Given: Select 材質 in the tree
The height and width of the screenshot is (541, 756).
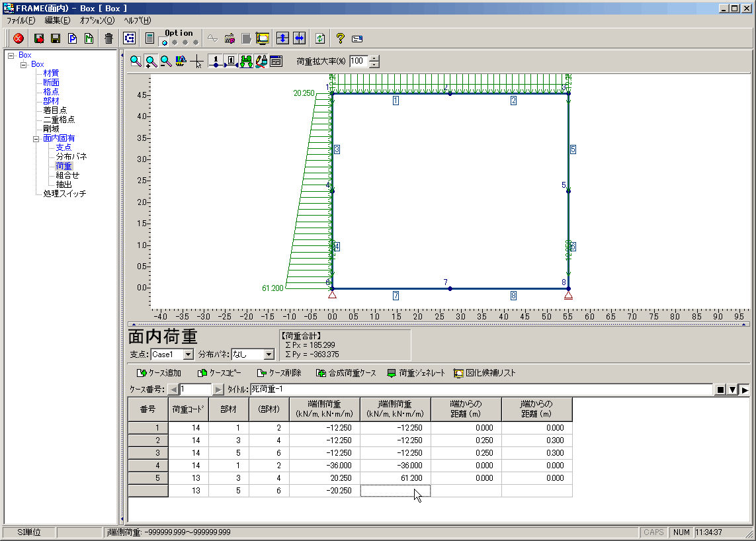Looking at the screenshot, I should (51, 73).
